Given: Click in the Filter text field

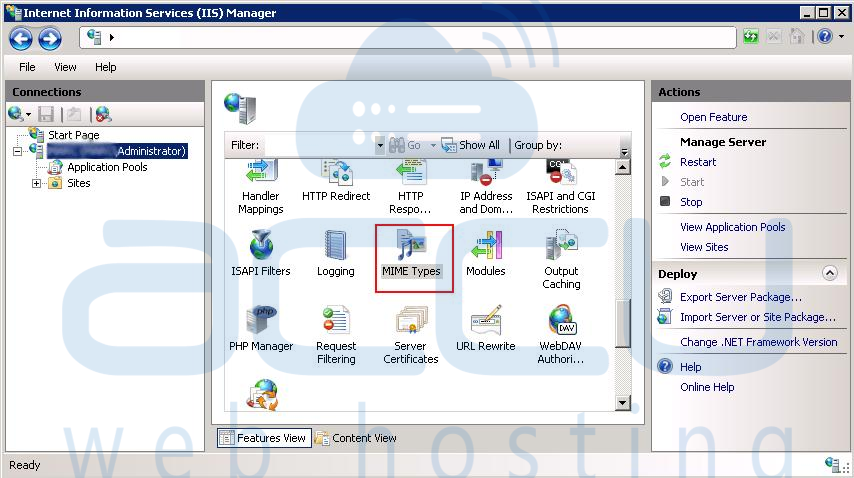Looking at the screenshot, I should 319,145.
